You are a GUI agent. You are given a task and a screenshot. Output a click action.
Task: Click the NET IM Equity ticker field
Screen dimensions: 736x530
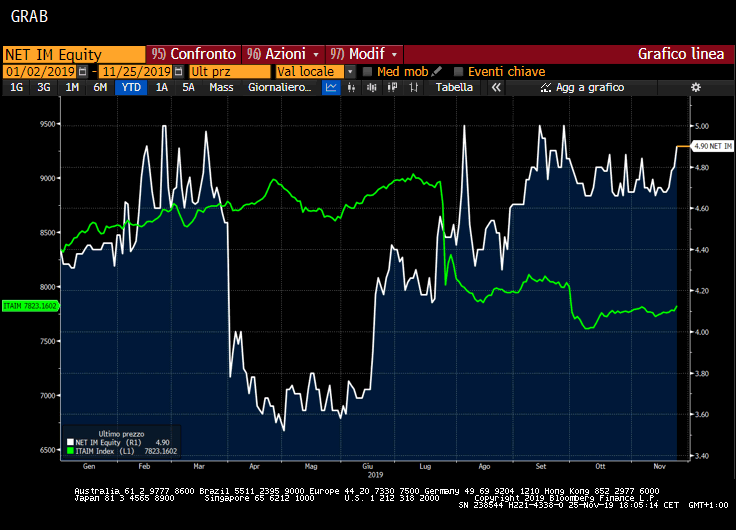pyautogui.click(x=74, y=55)
